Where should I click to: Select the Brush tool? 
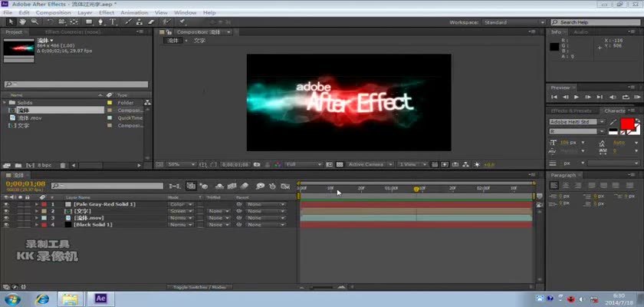tap(128, 21)
